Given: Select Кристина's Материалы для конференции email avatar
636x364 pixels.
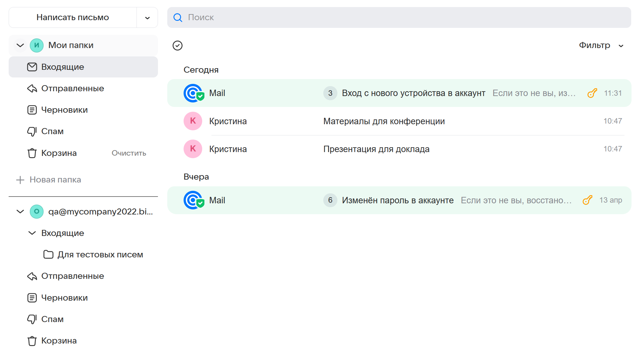Looking at the screenshot, I should (x=193, y=121).
